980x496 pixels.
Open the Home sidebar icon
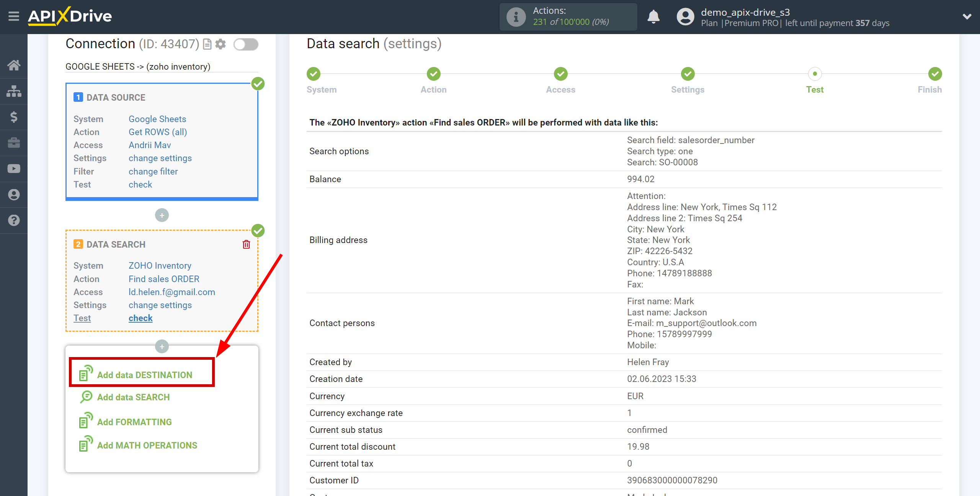[14, 65]
